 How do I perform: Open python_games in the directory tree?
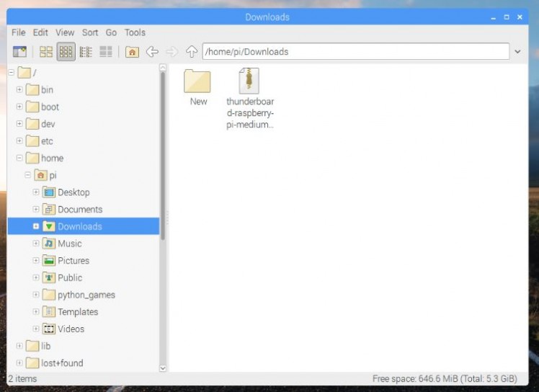79,295
